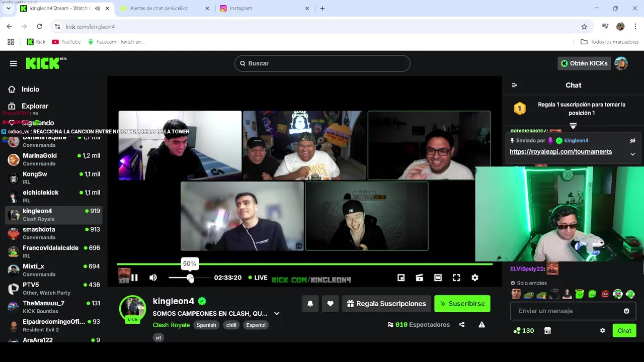Go to Inicio in sidebar
The width and height of the screenshot is (644, 362).
[30, 89]
